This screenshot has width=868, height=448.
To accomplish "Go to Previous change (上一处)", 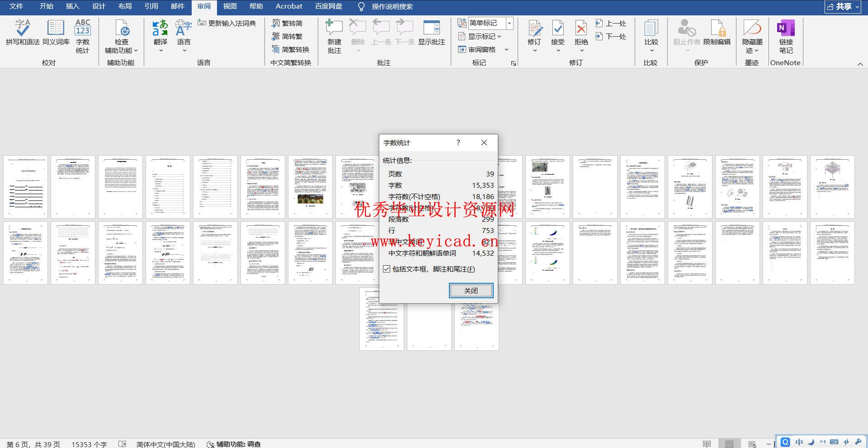I will coord(611,23).
